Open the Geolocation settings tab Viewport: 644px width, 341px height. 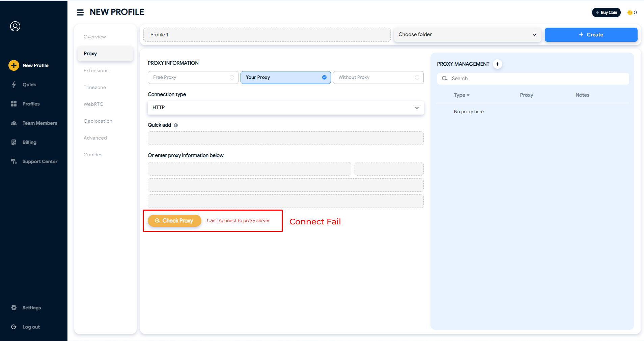tap(98, 121)
